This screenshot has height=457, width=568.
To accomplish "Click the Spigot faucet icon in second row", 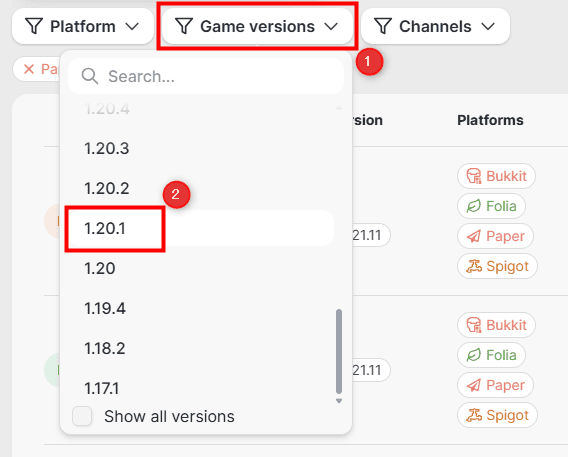I will 474,415.
